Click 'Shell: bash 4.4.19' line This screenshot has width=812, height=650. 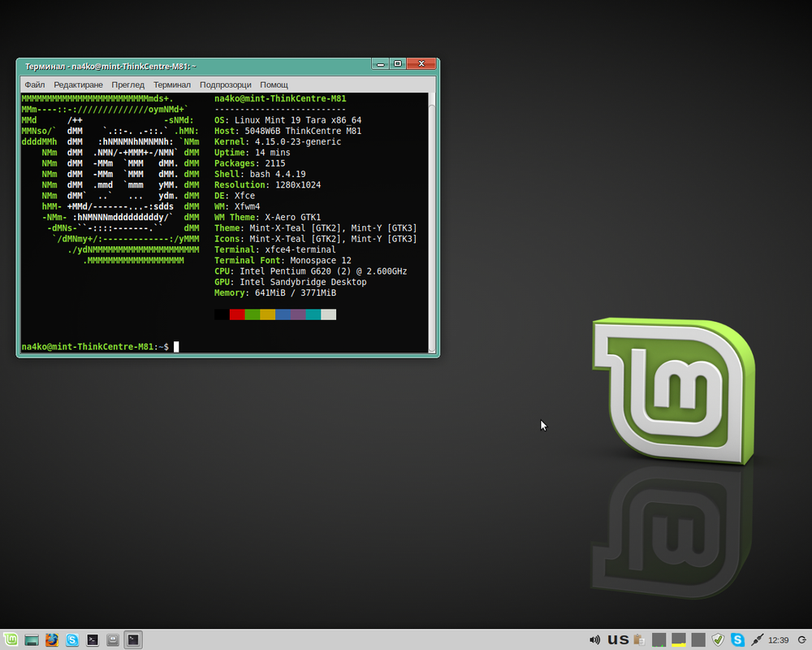tap(260, 174)
